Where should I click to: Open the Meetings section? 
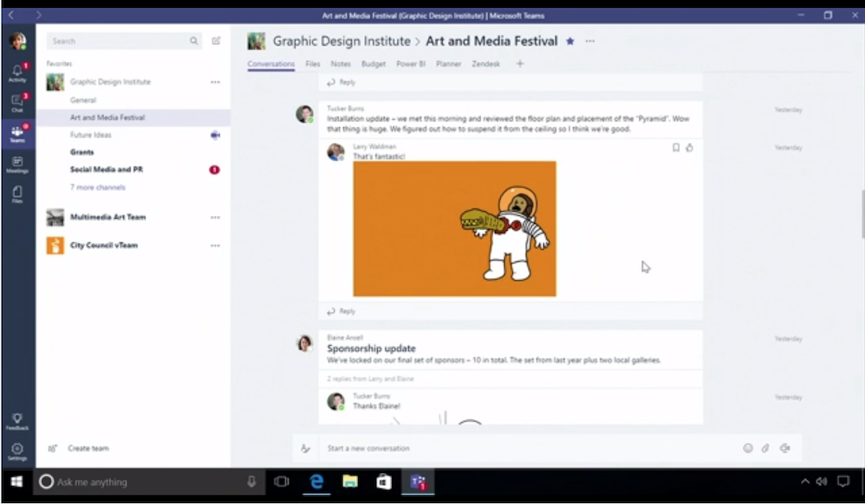point(17,164)
